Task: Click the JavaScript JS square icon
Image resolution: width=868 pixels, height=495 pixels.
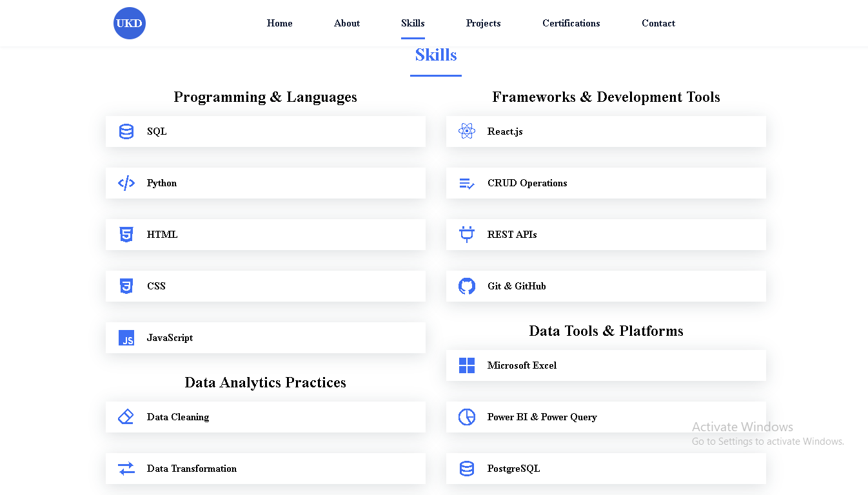Action: (x=126, y=338)
